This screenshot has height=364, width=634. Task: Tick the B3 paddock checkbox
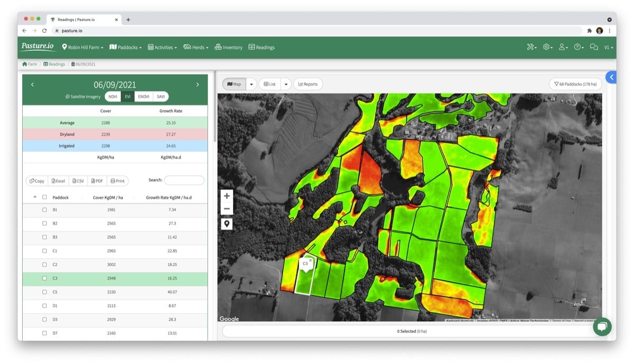tap(44, 237)
